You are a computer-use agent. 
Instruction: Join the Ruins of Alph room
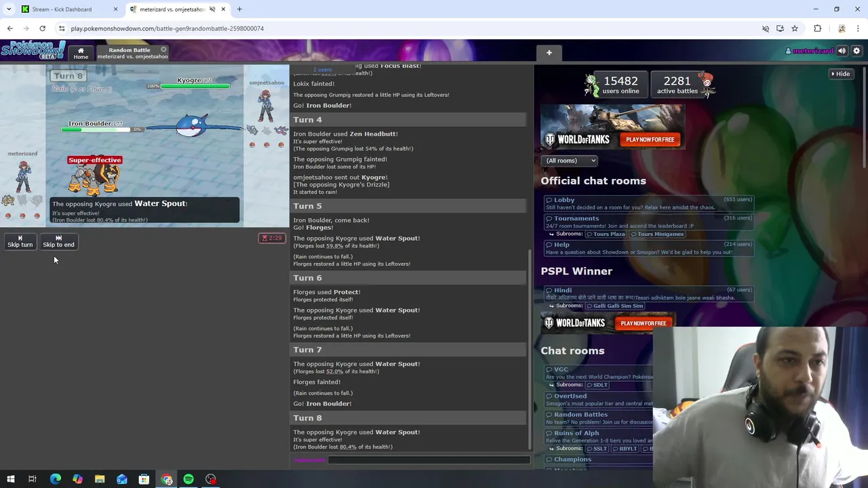(599, 436)
